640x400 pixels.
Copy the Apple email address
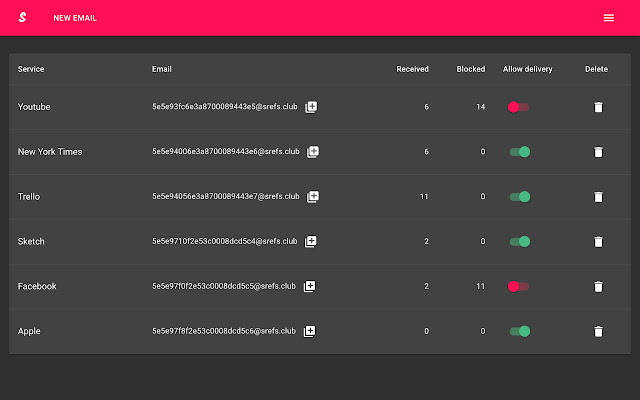[309, 331]
